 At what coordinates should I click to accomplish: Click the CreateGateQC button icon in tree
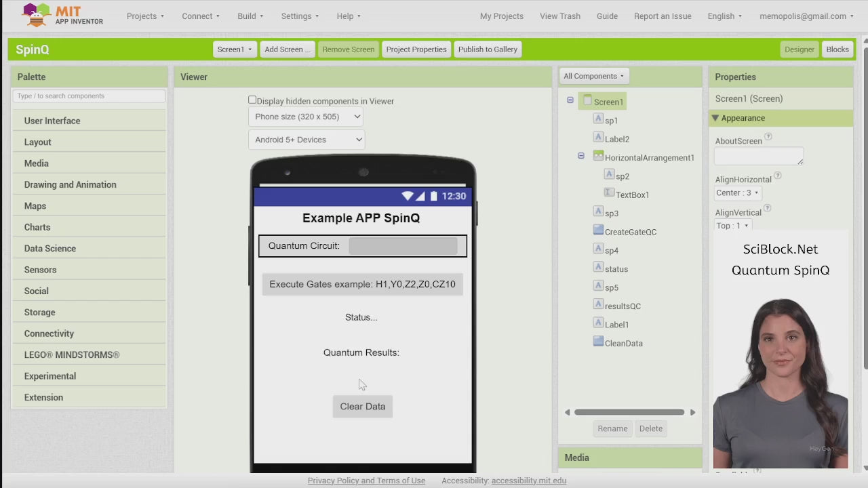coord(598,230)
